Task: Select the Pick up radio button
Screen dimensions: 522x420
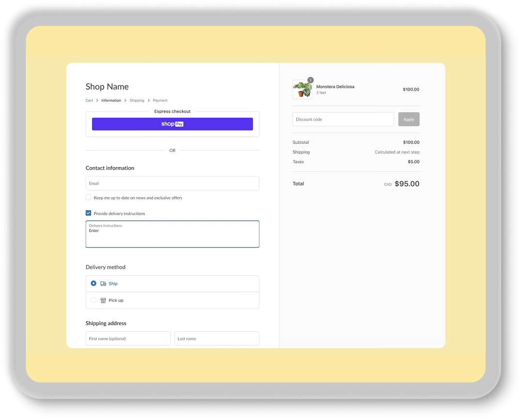Action: coord(93,300)
